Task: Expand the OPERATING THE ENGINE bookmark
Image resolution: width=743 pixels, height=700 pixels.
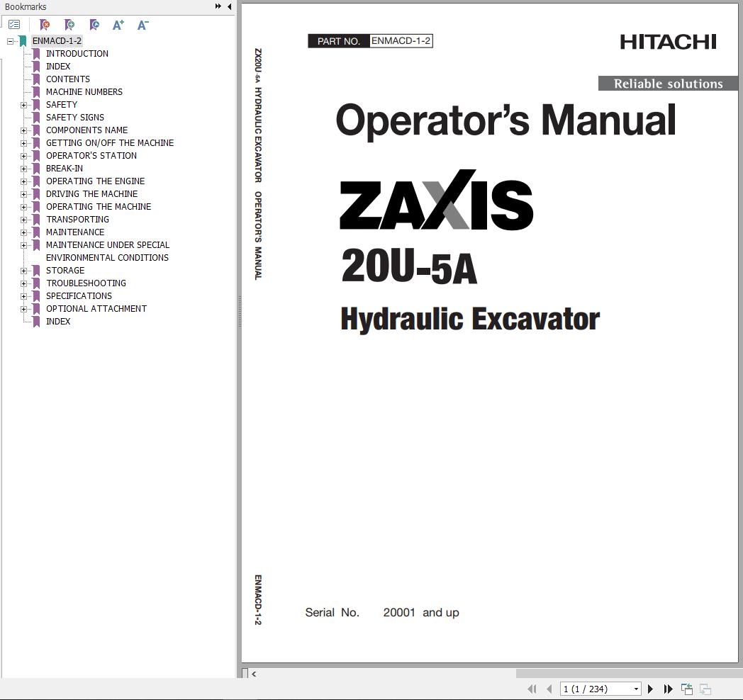Action: coord(23,182)
